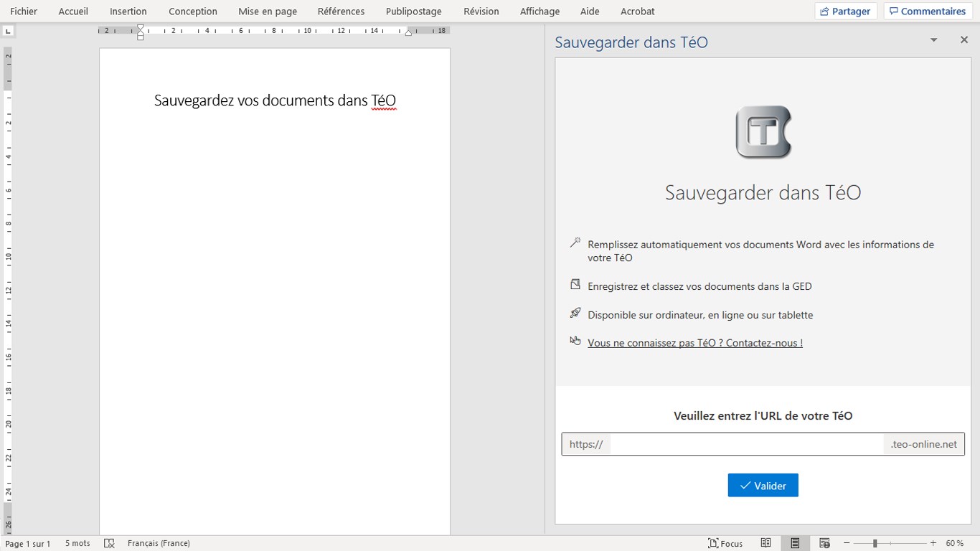Open the Contactez-nous link

point(695,343)
